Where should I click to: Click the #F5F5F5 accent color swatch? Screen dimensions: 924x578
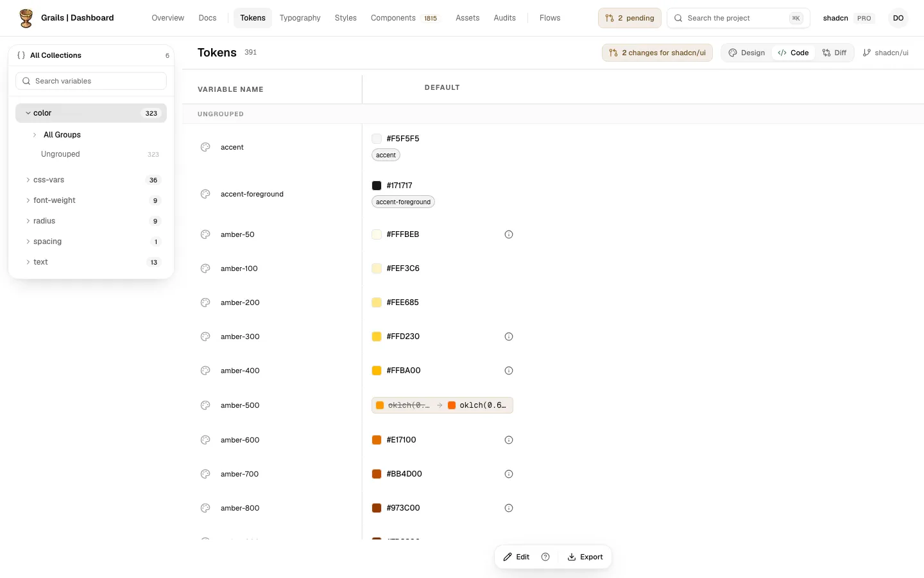click(377, 139)
